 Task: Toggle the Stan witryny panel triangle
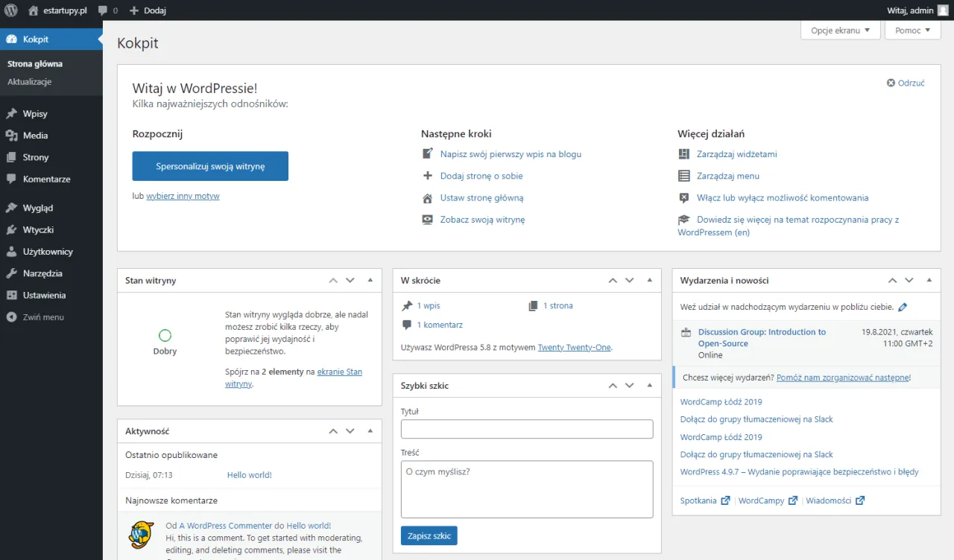tap(370, 281)
